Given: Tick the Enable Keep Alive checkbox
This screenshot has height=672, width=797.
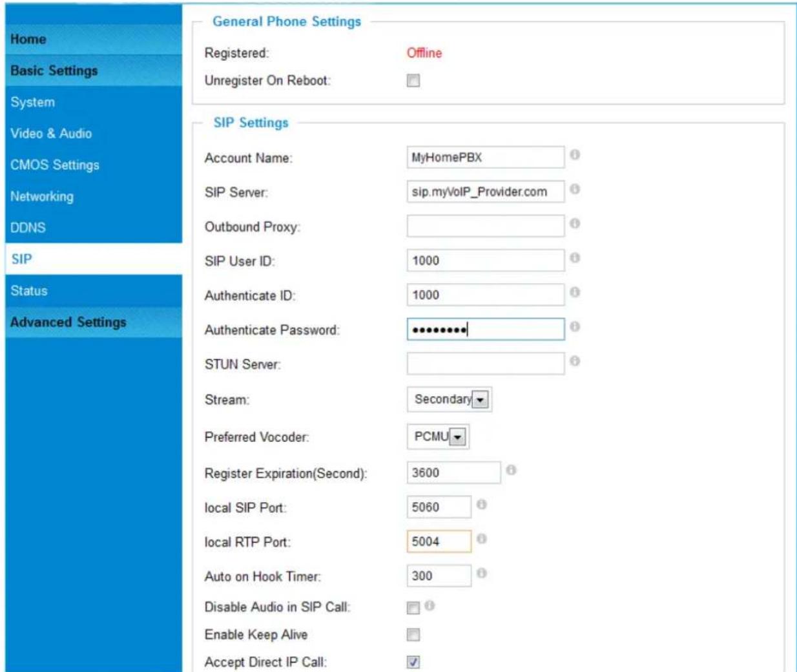Looking at the screenshot, I should point(413,635).
